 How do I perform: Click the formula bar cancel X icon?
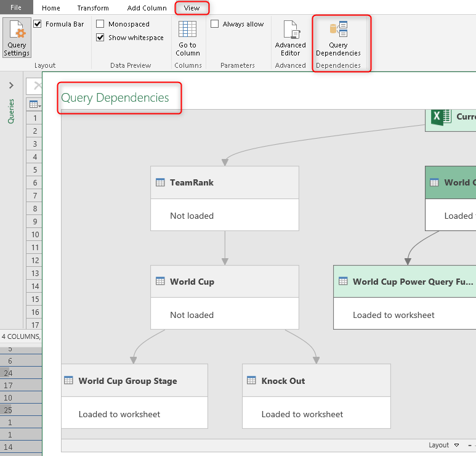coord(38,86)
